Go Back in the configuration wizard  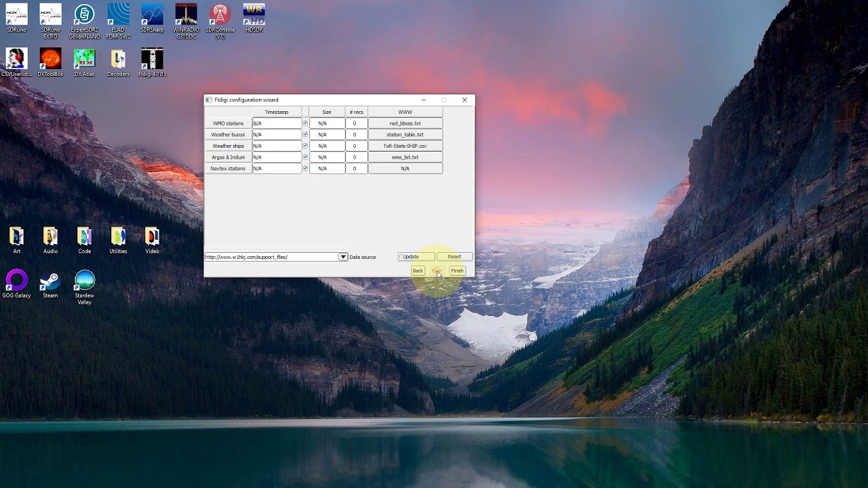point(418,271)
